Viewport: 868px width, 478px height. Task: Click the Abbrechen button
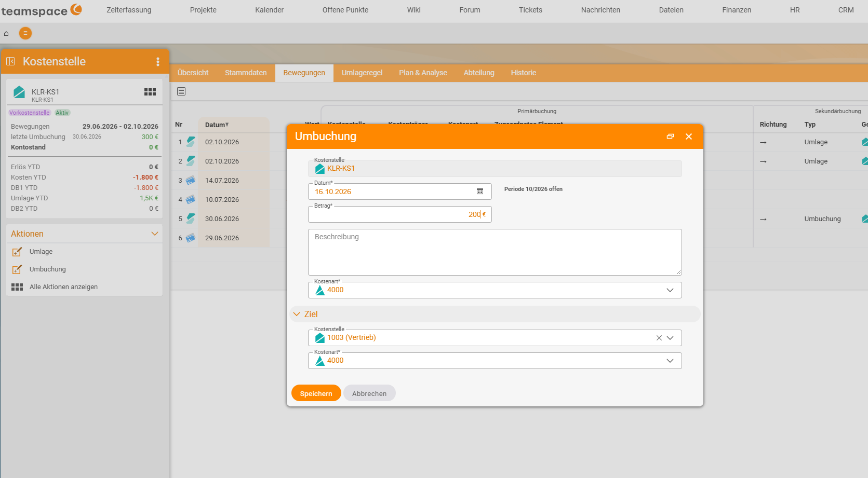pos(369,393)
